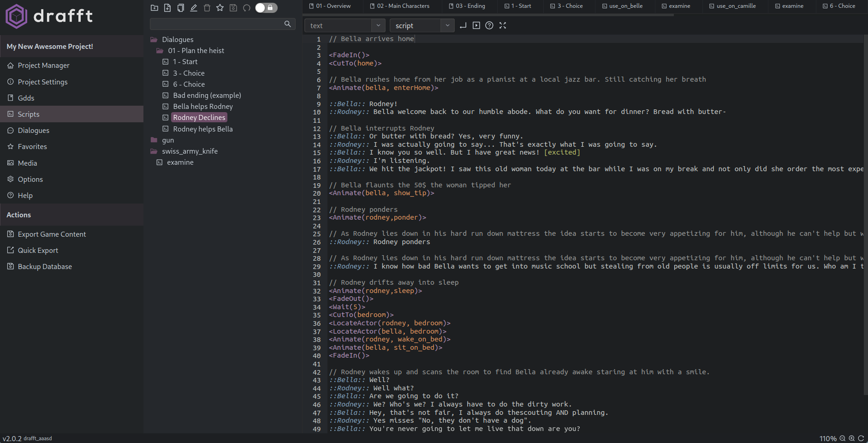The height and width of the screenshot is (443, 868).
Task: Toggle fullscreen editor mode icon
Action: (x=503, y=26)
